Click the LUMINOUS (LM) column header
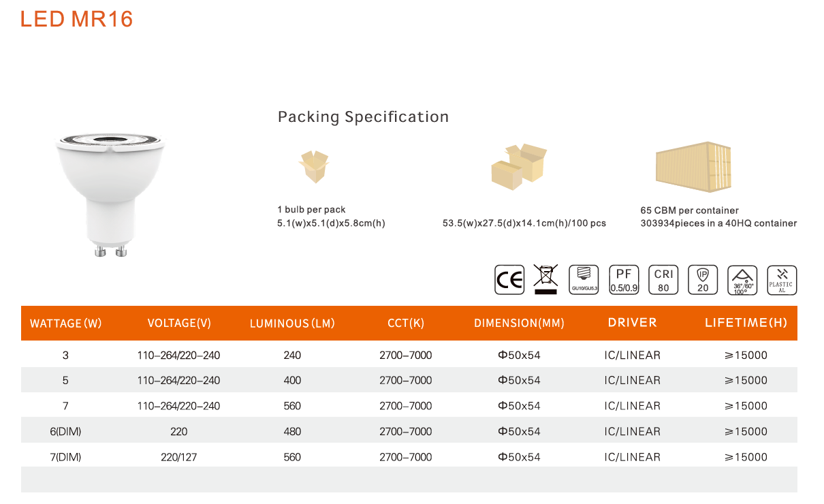 [292, 324]
